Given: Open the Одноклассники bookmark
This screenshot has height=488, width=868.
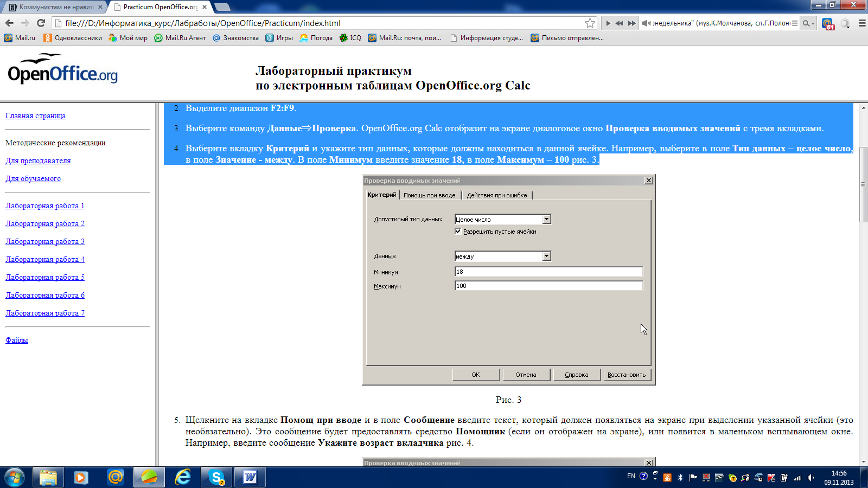Looking at the screenshot, I should pyautogui.click(x=73, y=38).
